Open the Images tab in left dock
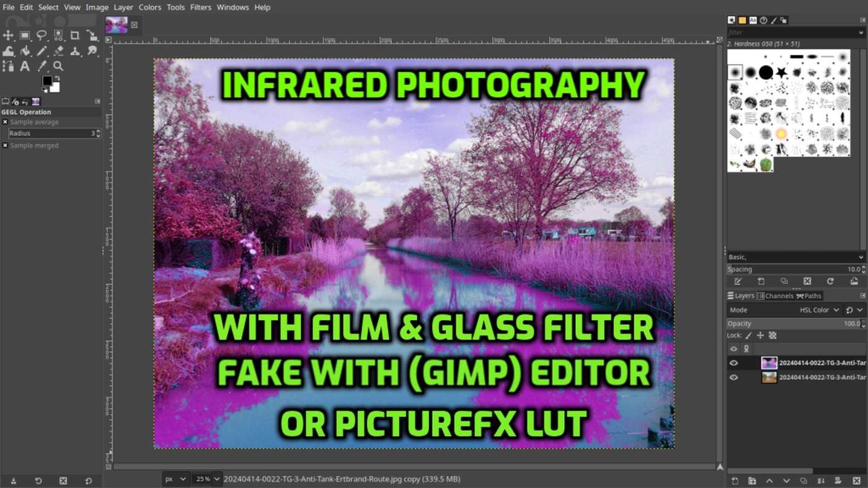Image resolution: width=868 pixels, height=488 pixels. (x=35, y=101)
